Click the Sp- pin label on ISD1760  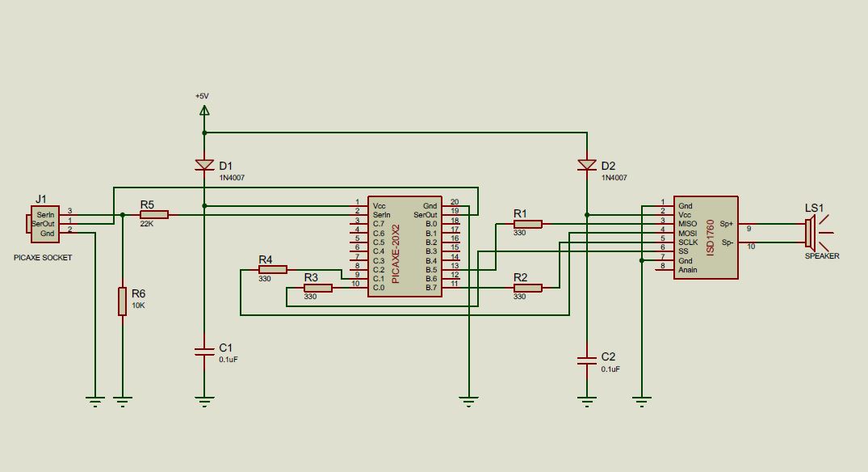tap(728, 242)
